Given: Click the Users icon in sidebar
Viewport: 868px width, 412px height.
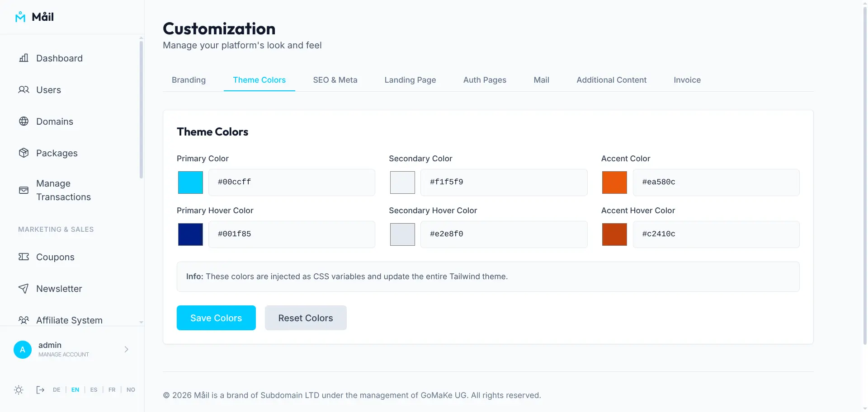Looking at the screenshot, I should click(24, 89).
